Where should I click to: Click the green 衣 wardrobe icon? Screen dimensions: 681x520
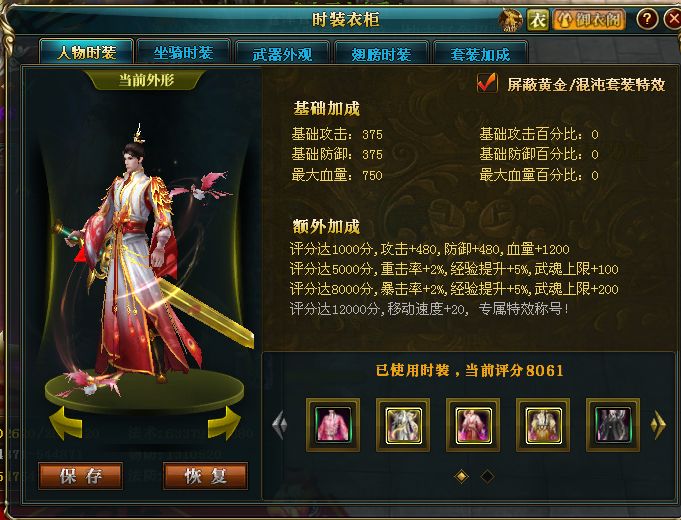tap(538, 20)
